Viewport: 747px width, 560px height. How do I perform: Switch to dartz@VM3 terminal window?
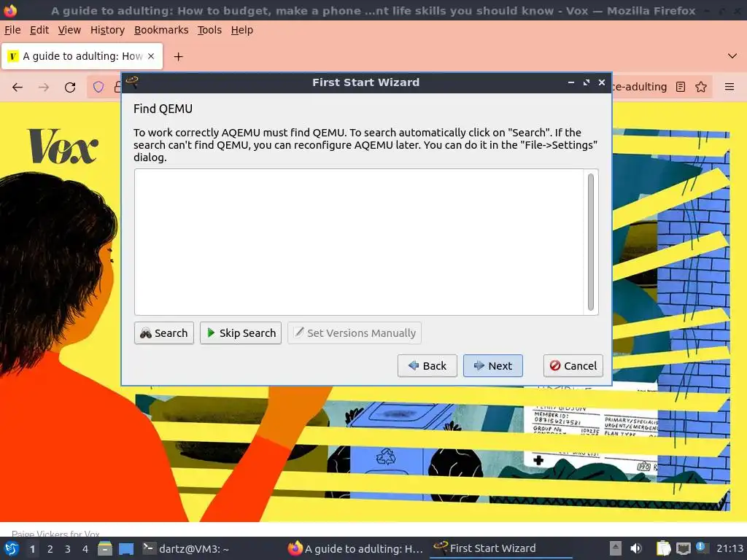[186, 548]
